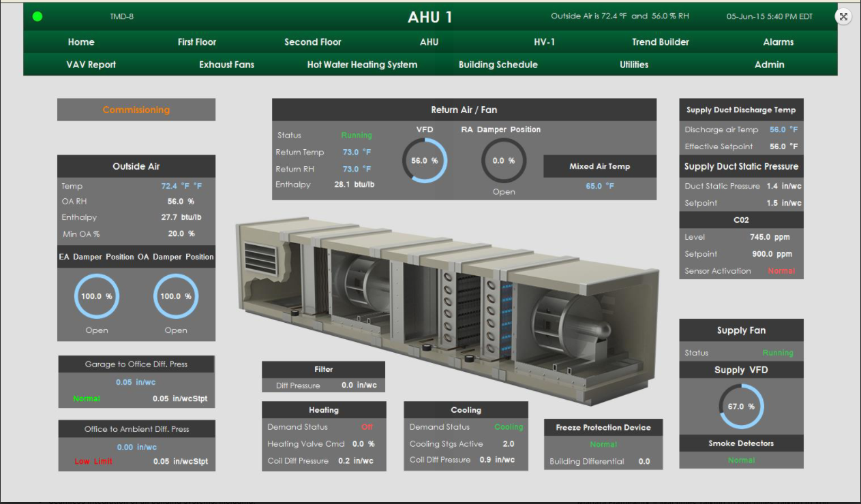
Task: Click Garage to Office Normal status
Action: [87, 398]
